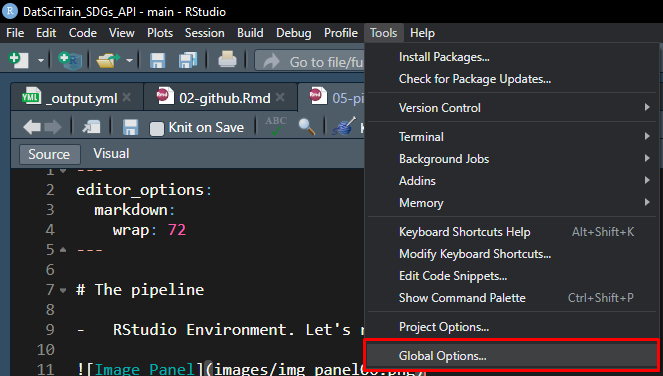
Task: Select Keyboard Shortcuts Help
Action: tap(512, 232)
